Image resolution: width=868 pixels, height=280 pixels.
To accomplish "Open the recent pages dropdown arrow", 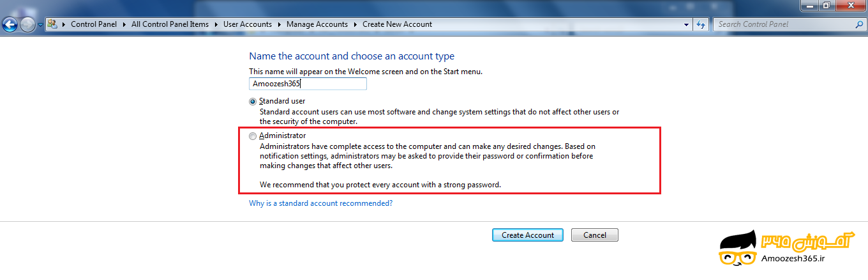I will pyautogui.click(x=40, y=25).
